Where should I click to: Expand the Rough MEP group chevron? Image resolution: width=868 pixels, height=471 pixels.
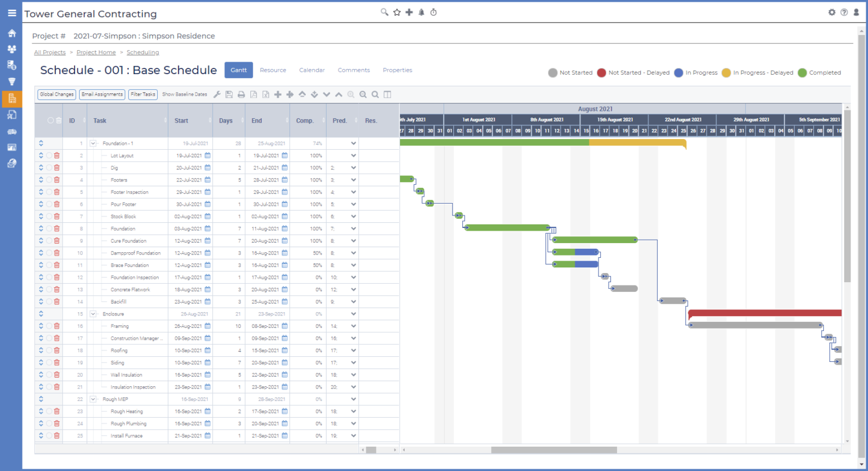(x=93, y=399)
